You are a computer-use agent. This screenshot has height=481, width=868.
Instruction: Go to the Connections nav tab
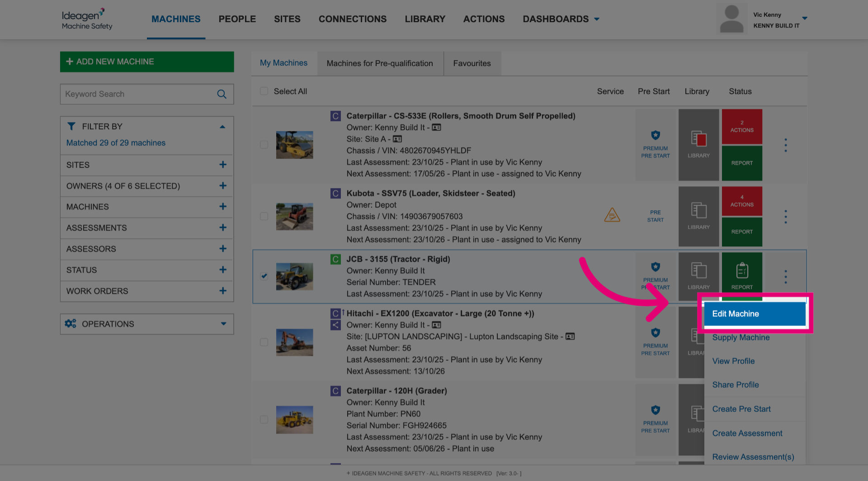point(353,19)
